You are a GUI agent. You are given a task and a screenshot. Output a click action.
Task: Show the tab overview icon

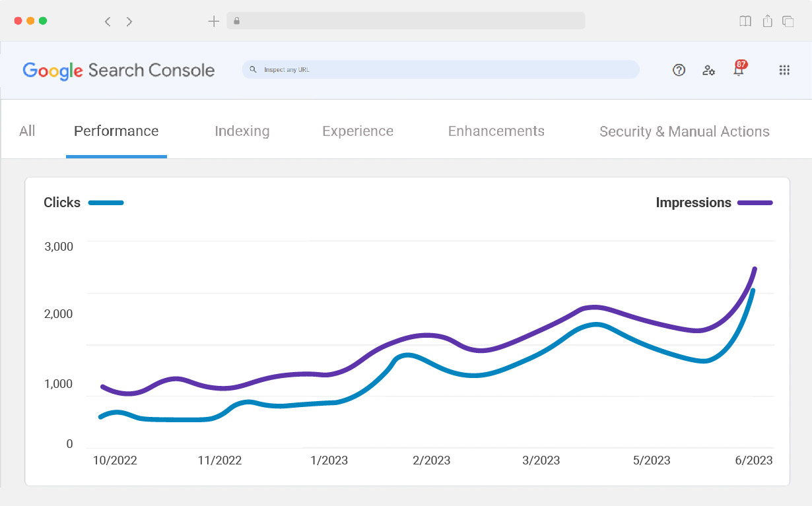click(788, 21)
